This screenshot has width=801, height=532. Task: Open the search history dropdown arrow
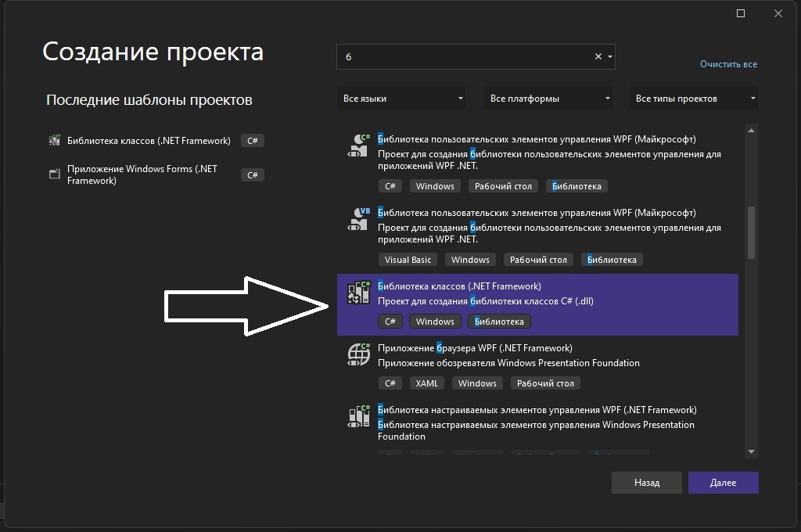point(610,57)
